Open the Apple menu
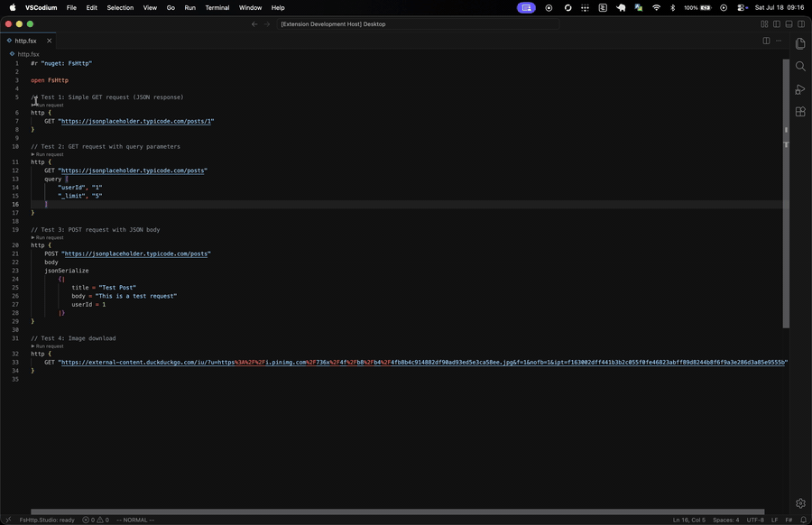This screenshot has width=812, height=525. click(13, 8)
